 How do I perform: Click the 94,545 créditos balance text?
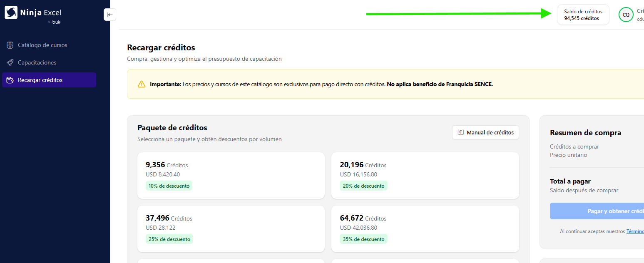pyautogui.click(x=582, y=18)
